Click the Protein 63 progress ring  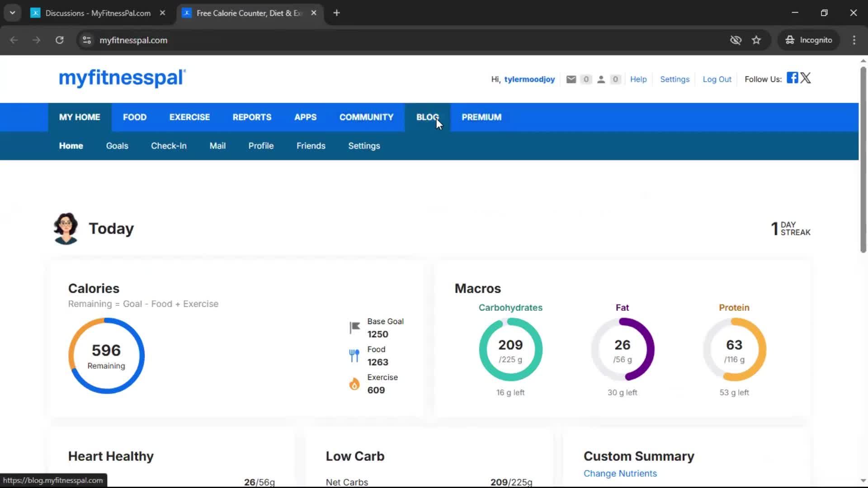(x=734, y=349)
